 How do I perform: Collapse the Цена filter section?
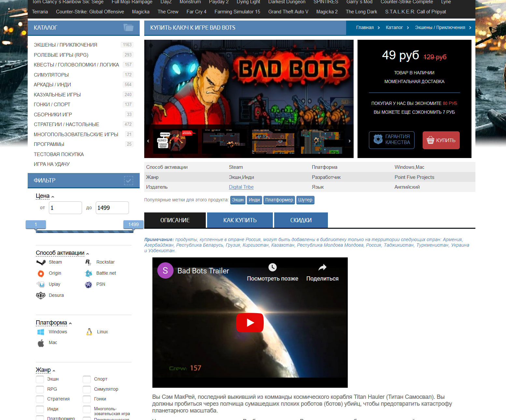(45, 196)
